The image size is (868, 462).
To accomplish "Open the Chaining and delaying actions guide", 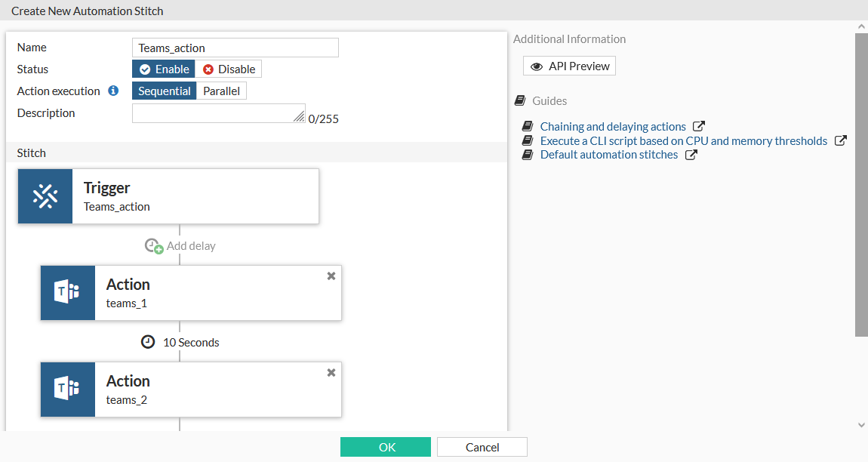I will coord(613,127).
